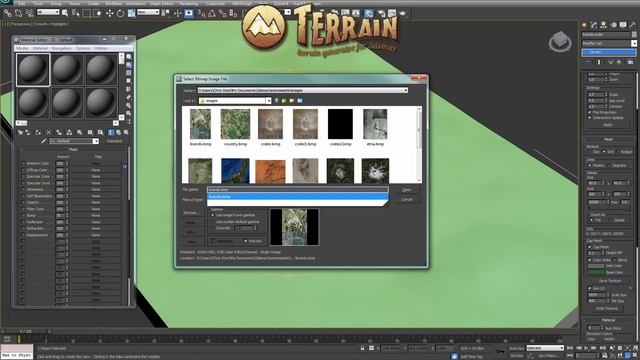
Task: Open reference coordinate system dropdown
Action: [x=148, y=12]
